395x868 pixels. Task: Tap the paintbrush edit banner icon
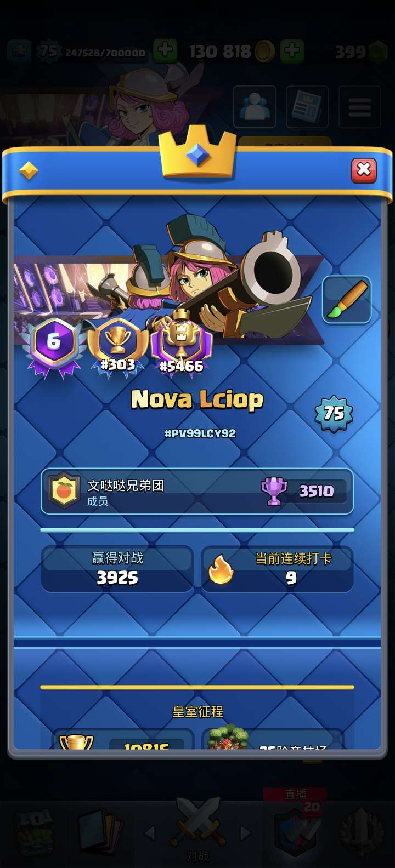pyautogui.click(x=347, y=300)
